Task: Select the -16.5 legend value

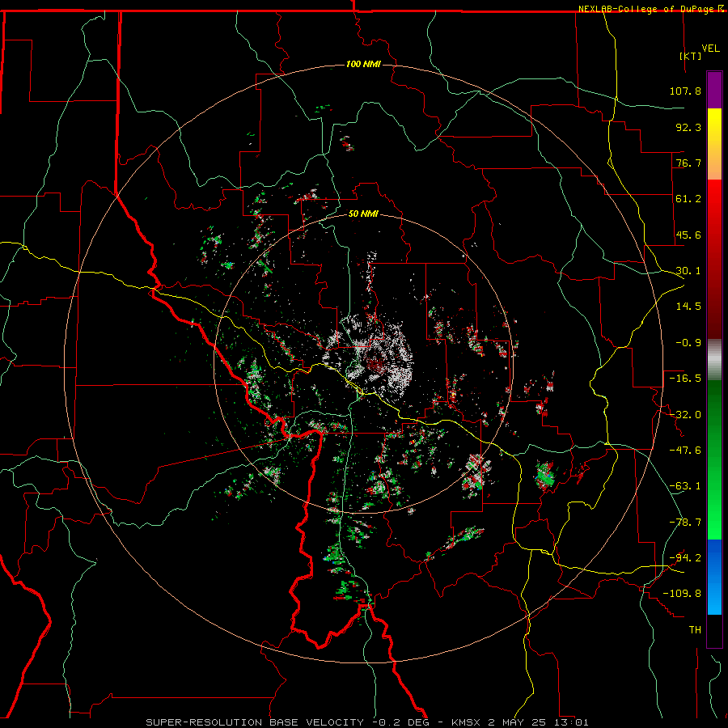Action: point(685,379)
